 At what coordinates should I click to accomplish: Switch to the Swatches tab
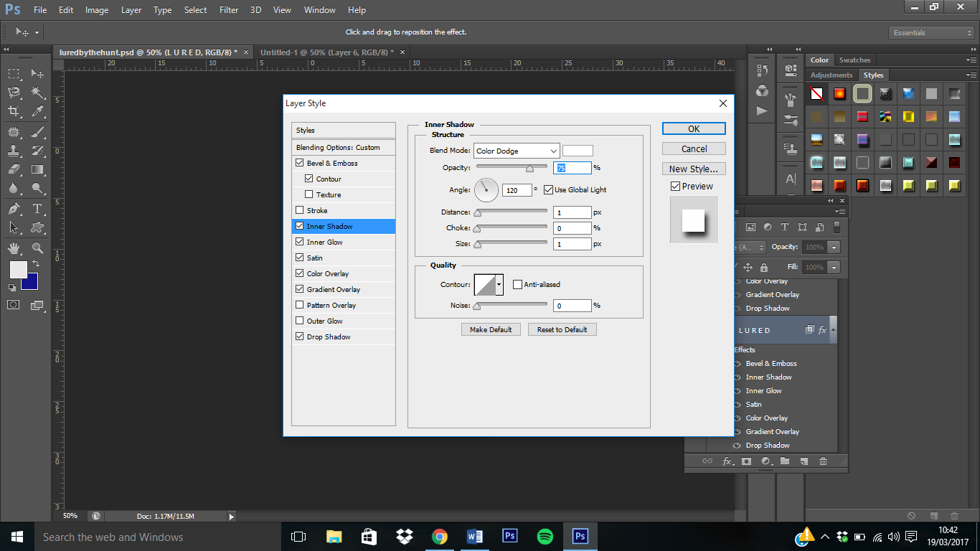pyautogui.click(x=854, y=60)
